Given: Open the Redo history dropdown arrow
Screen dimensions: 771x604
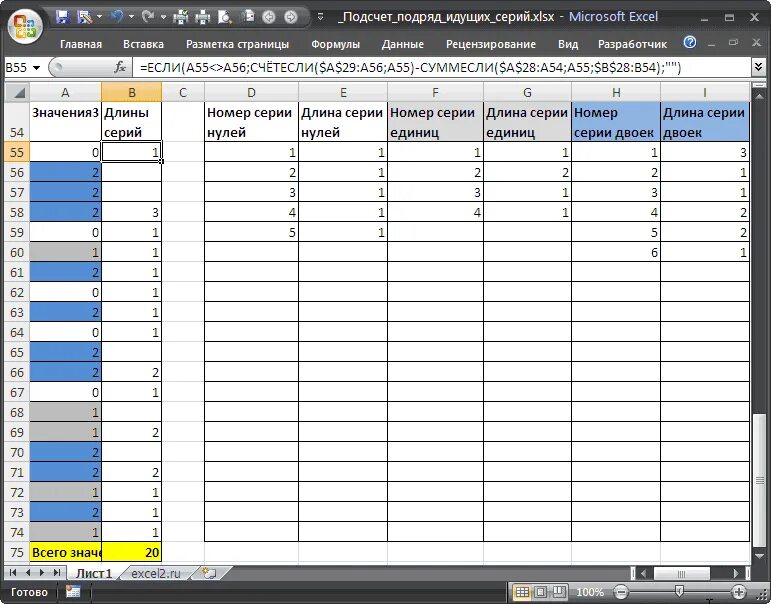Looking at the screenshot, I should tap(162, 17).
